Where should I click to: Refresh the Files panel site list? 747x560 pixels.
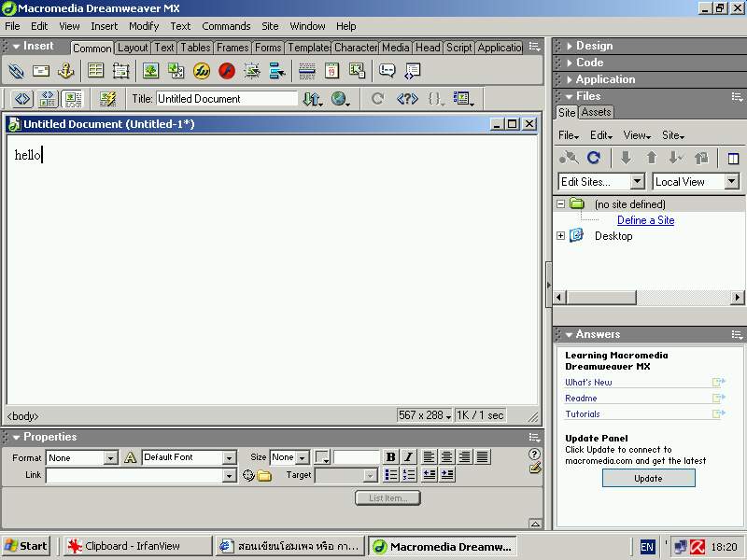coord(593,159)
